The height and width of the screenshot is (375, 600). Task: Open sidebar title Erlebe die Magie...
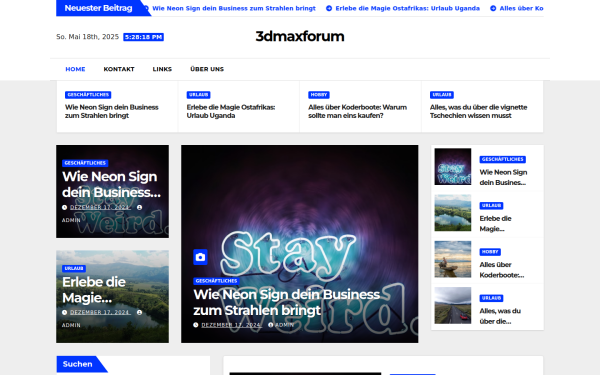pos(496,224)
